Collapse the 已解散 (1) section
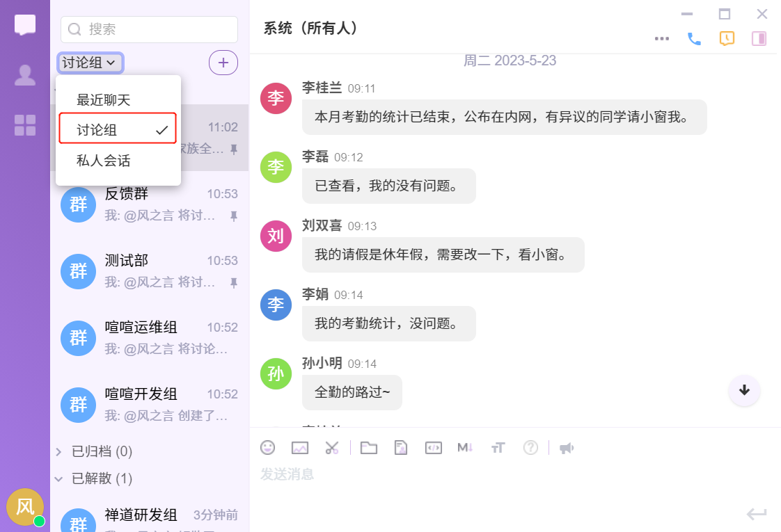Screen dimensions: 781x532 coord(95,479)
